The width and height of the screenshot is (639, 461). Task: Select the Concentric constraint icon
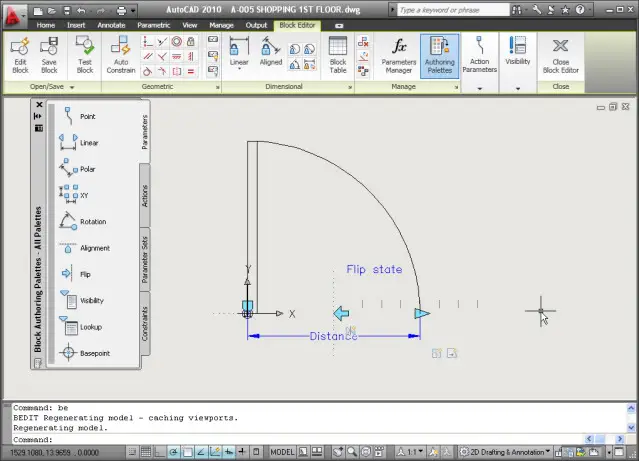click(x=176, y=42)
